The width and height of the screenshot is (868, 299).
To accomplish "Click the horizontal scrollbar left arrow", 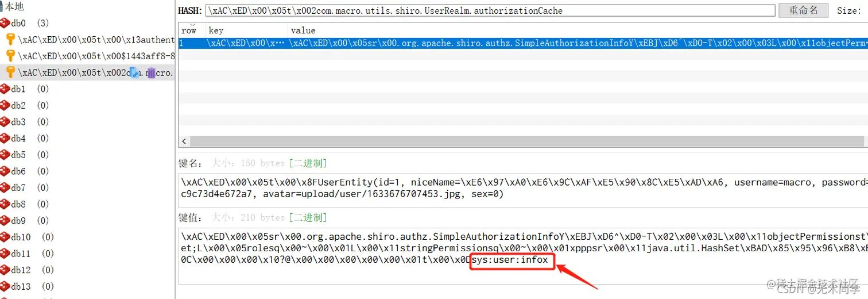I will click(184, 141).
